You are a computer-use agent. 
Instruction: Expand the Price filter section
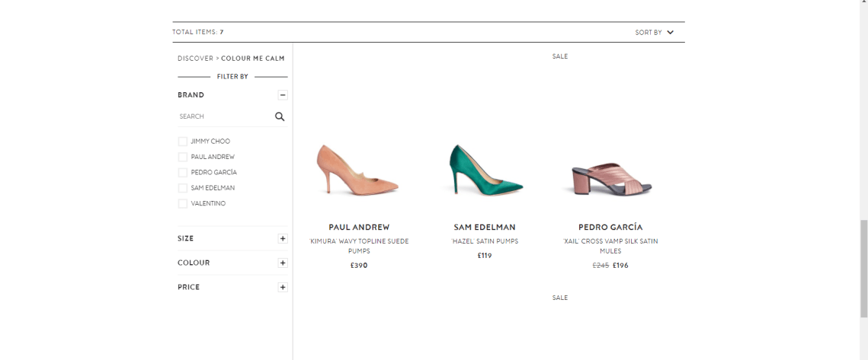(283, 287)
